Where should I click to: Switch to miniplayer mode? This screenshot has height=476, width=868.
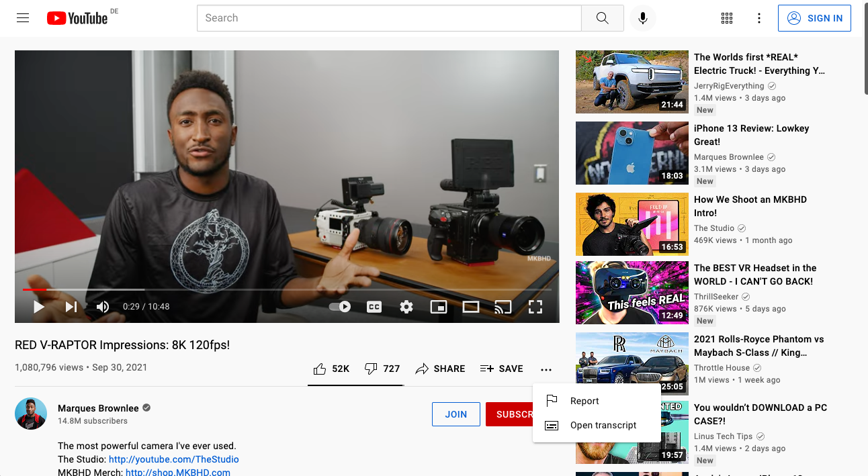439,307
